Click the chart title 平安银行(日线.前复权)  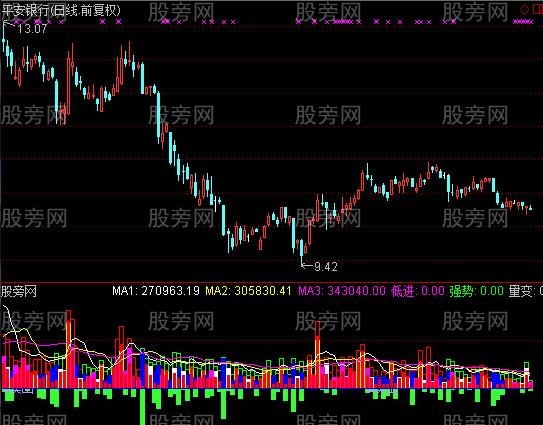(x=61, y=10)
